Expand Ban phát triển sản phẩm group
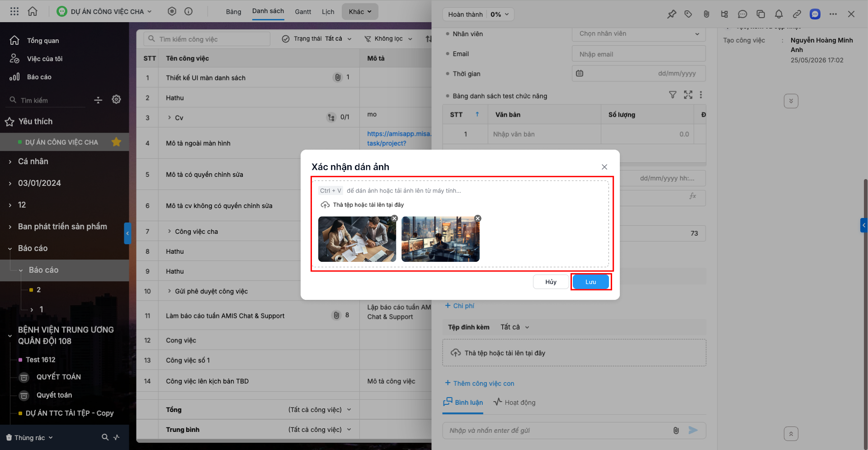Viewport: 868px width, 450px height. (x=10, y=227)
